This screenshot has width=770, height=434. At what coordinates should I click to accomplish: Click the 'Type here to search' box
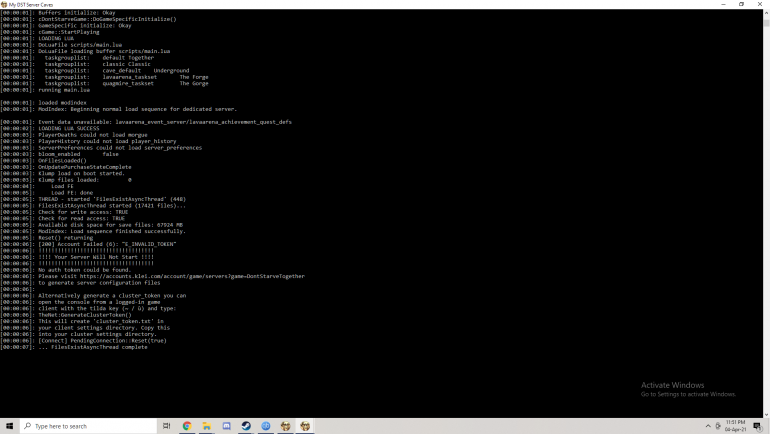tap(90, 426)
